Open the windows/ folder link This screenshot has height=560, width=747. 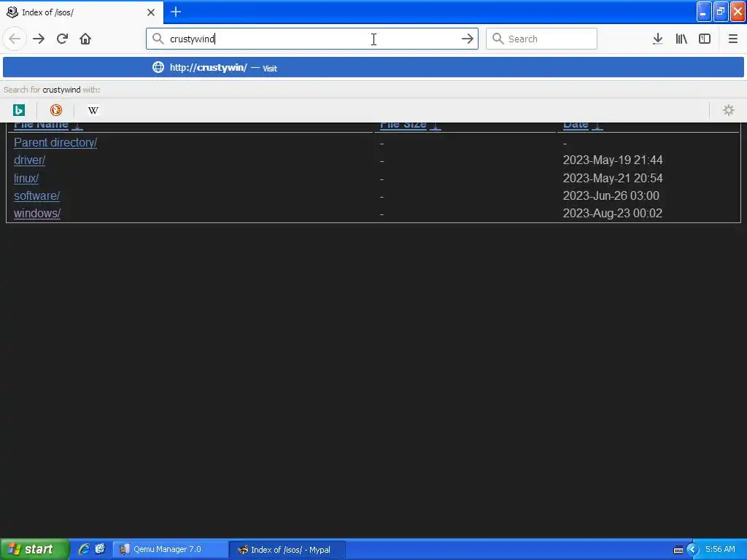point(37,214)
